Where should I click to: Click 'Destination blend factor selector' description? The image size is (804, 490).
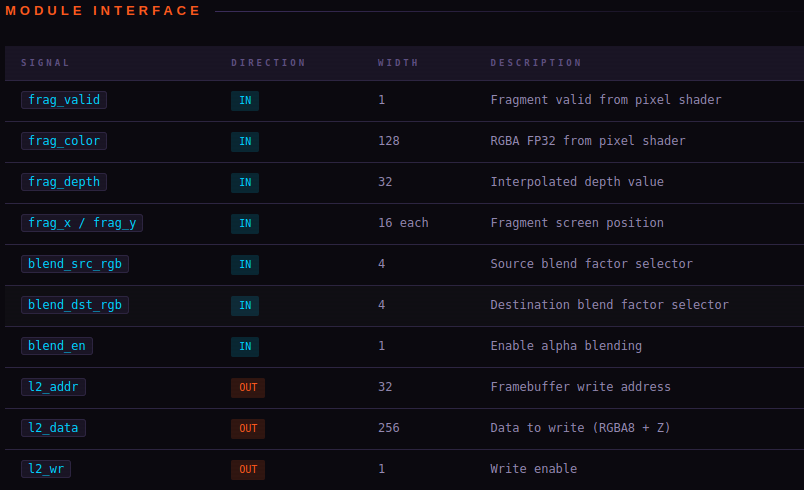(609, 305)
